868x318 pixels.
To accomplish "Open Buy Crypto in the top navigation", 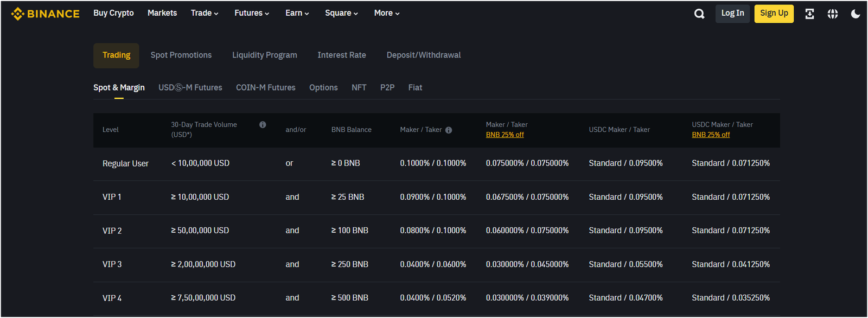I will click(x=113, y=13).
